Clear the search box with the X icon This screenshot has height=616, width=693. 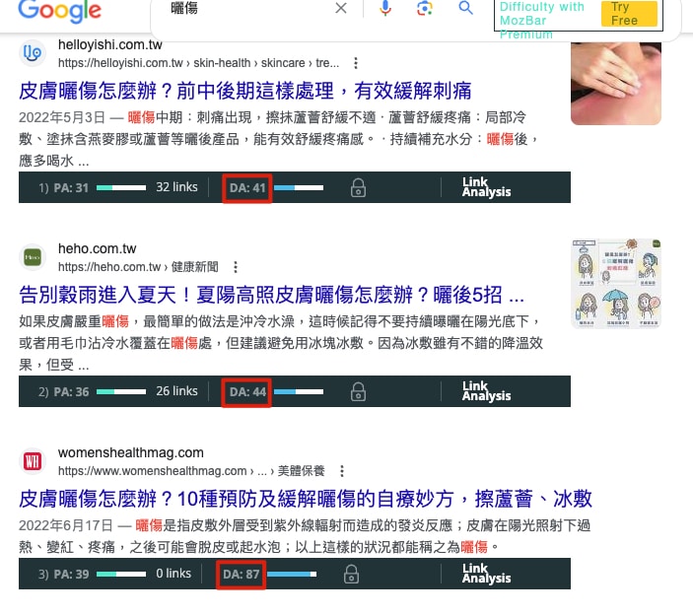coord(341,8)
